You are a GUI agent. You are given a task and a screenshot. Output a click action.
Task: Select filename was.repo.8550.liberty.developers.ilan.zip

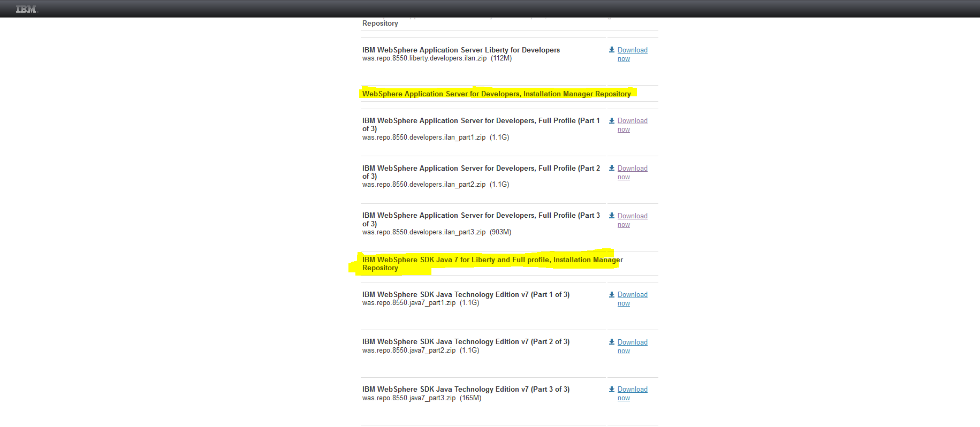[x=424, y=58]
